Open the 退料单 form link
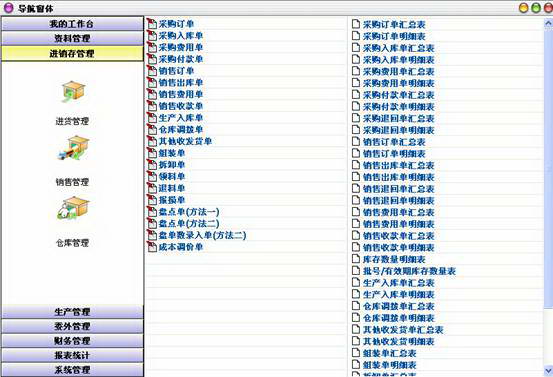The image size is (553, 377). (x=172, y=188)
